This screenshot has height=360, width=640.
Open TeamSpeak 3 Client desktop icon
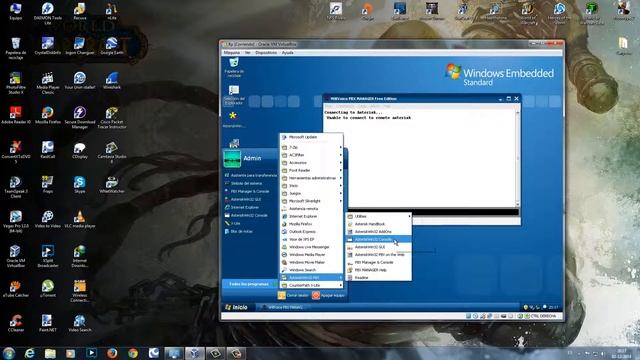coord(16,187)
